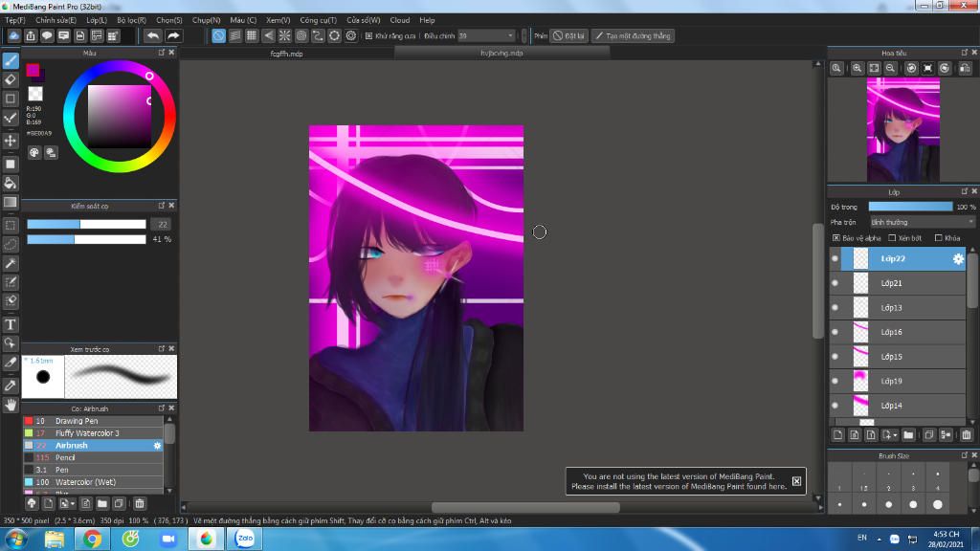Adjust the layer Độ trong opacity slider
This screenshot has width=980, height=551.
910,207
